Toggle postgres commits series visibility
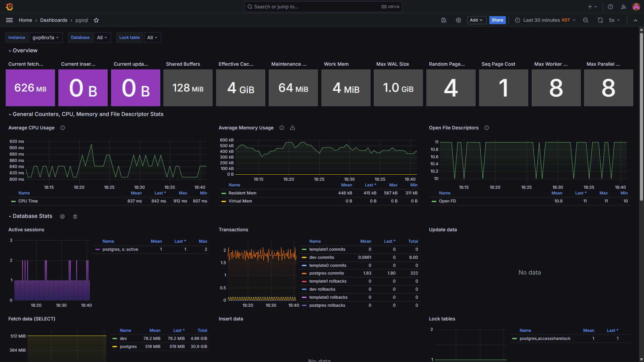Screen dimensions: 644x362 (x=326, y=273)
